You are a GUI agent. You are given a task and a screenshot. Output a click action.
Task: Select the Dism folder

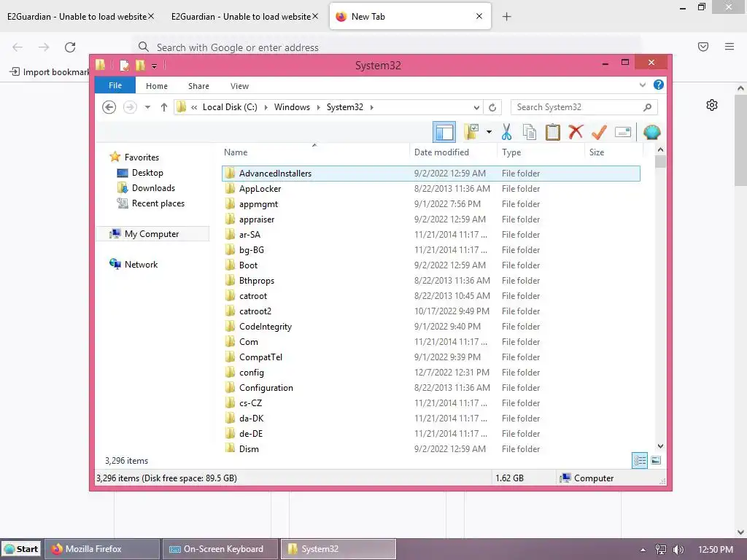[430, 448]
